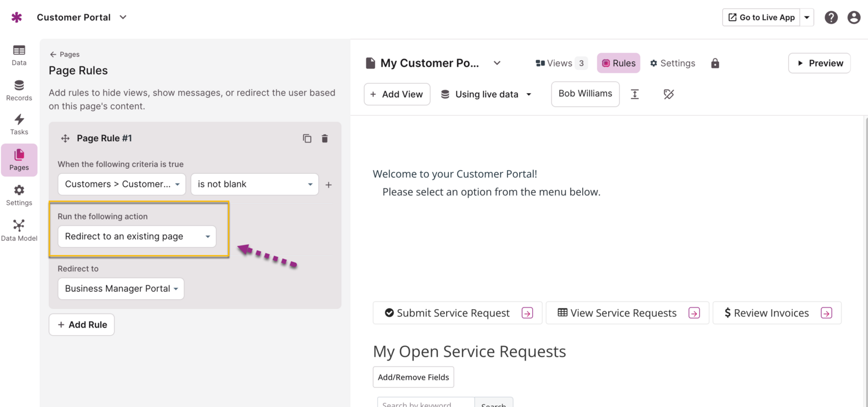This screenshot has width=868, height=407.
Task: Delete Page Rule #1 with trash icon
Action: pyautogui.click(x=325, y=138)
